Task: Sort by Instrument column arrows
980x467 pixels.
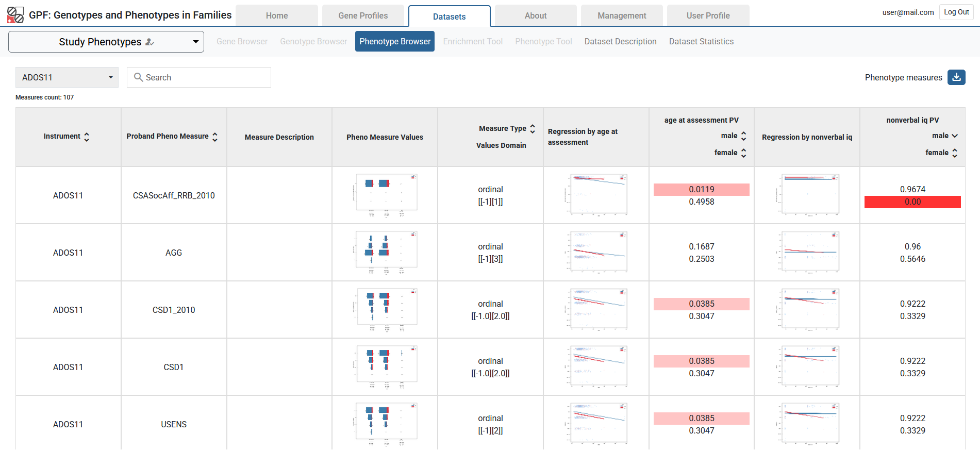Action: tap(87, 137)
